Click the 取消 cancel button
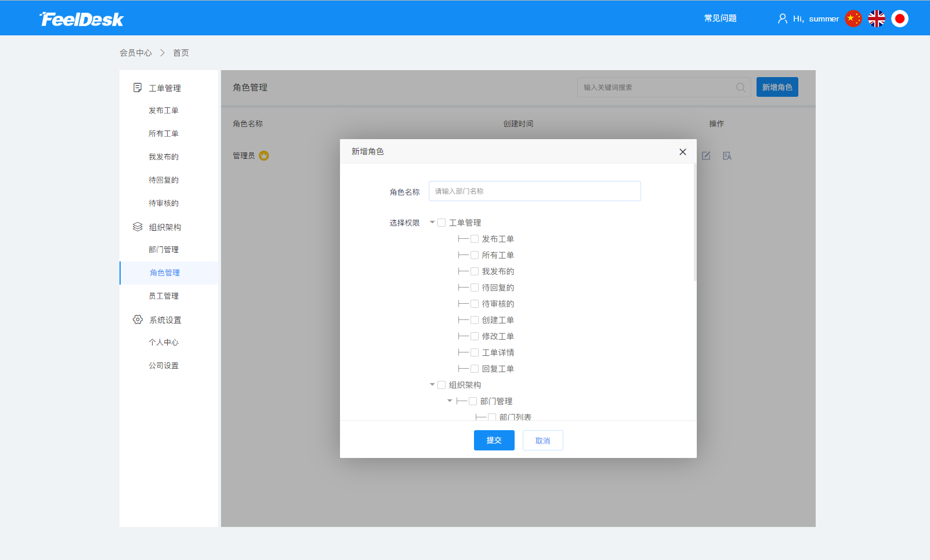The image size is (930, 560). (x=543, y=441)
